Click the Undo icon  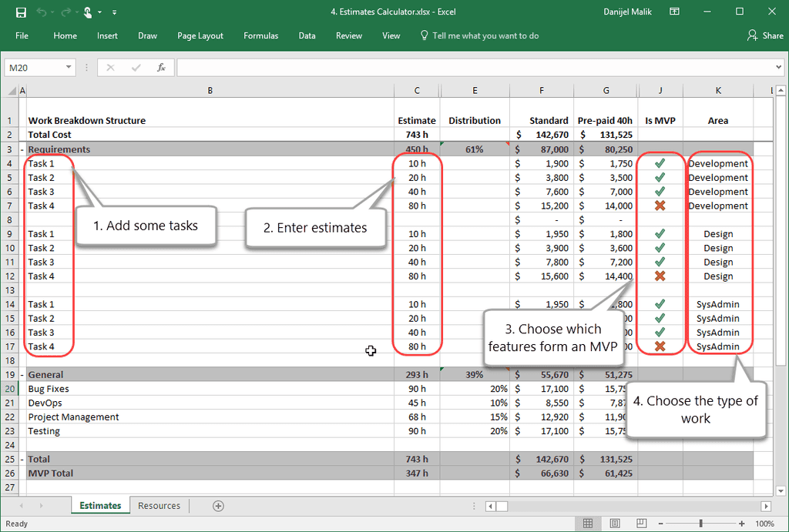pyautogui.click(x=42, y=12)
